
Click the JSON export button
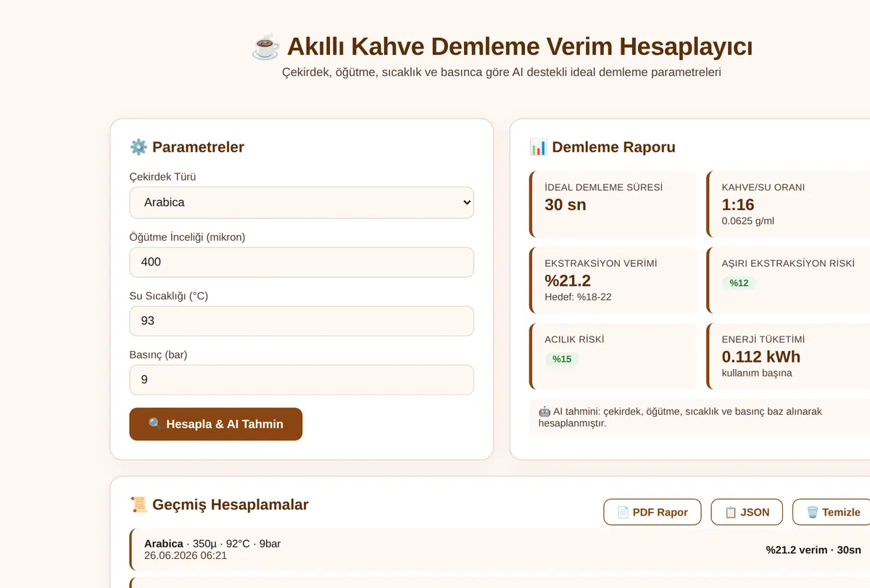747,512
